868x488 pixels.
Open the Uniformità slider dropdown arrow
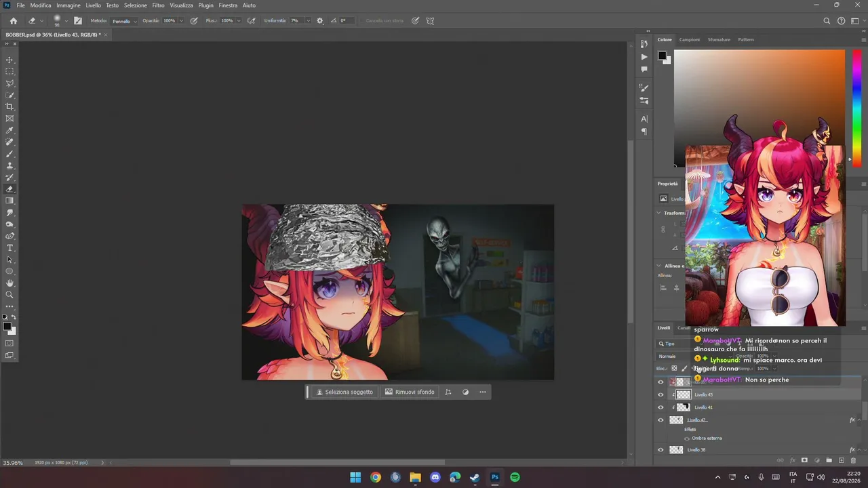pos(309,21)
